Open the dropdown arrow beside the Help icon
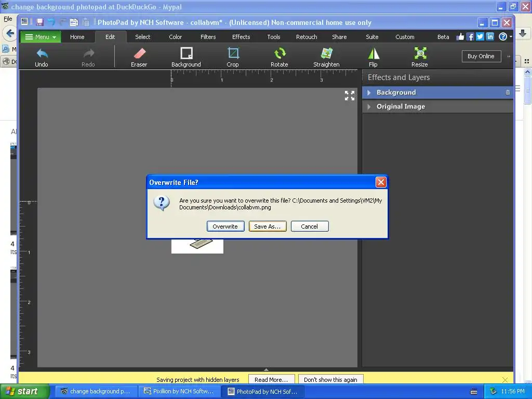532x399 pixels. [x=511, y=37]
